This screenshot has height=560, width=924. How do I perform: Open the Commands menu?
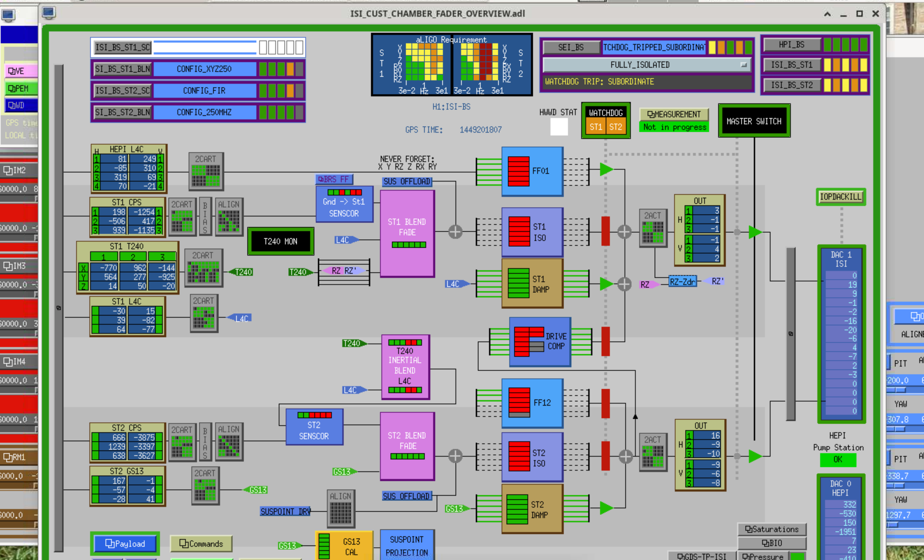tap(201, 544)
